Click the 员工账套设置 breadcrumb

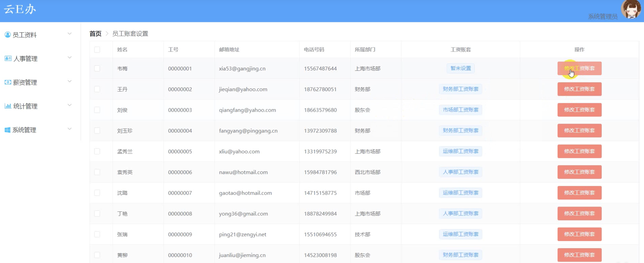[x=130, y=34]
